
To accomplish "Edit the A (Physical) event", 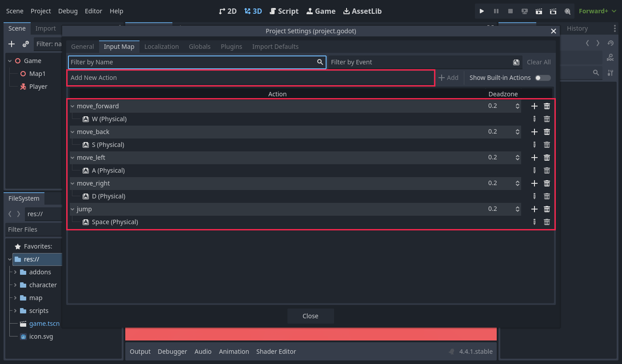I will click(534, 170).
